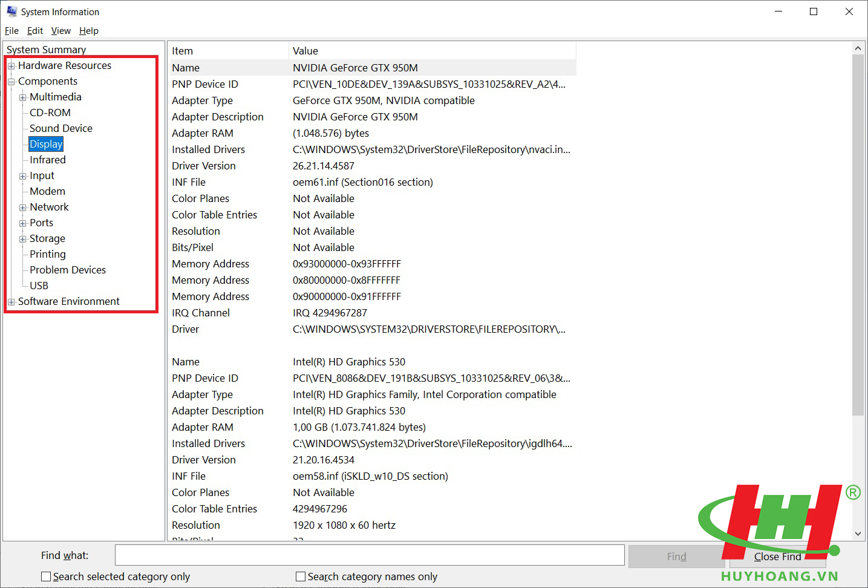Open the Help menu

89,31
